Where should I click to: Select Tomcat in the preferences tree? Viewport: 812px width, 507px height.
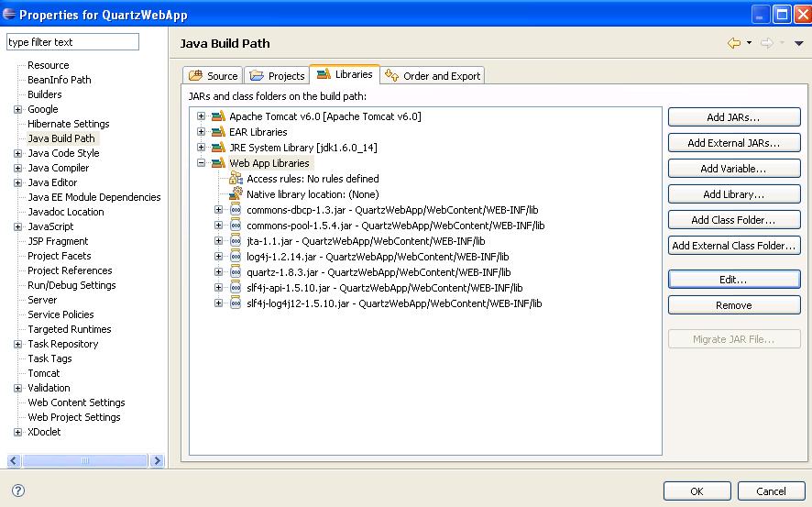tap(43, 373)
